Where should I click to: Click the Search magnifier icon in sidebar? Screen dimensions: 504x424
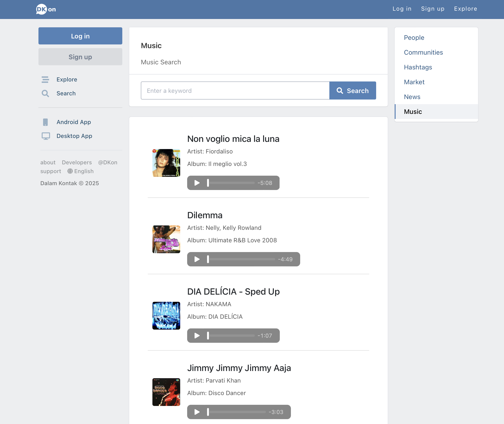pos(45,94)
